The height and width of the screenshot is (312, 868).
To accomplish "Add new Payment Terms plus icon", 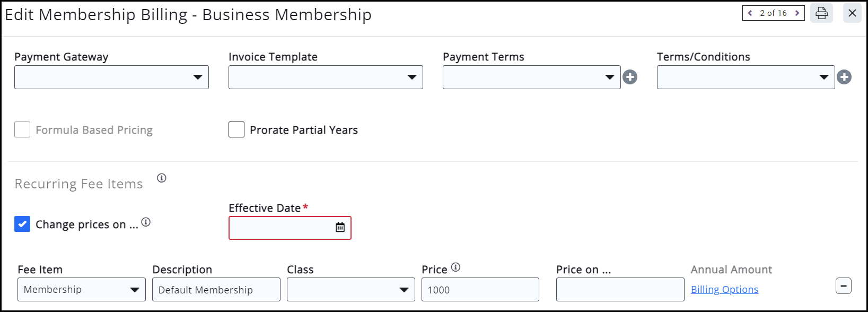I will point(630,77).
